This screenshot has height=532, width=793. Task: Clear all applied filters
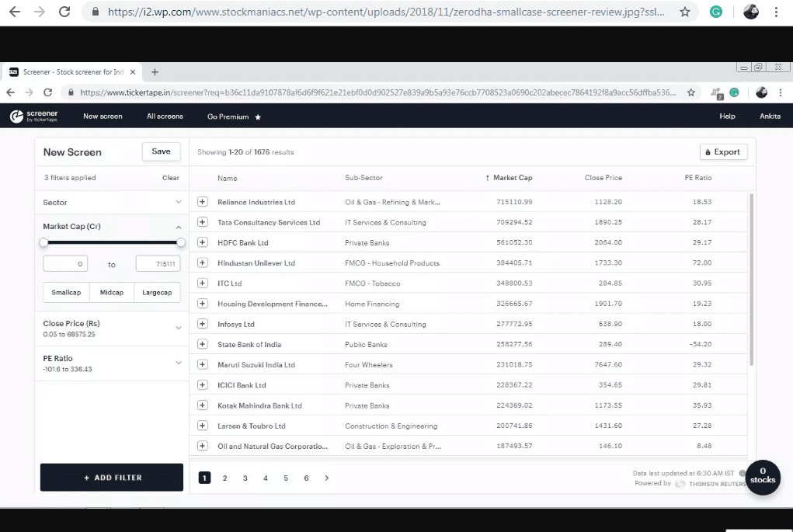pos(170,178)
